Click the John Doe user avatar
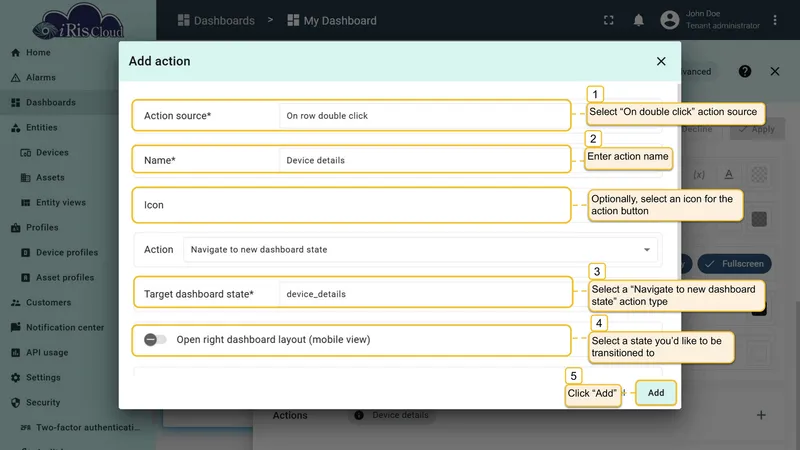 tap(669, 20)
